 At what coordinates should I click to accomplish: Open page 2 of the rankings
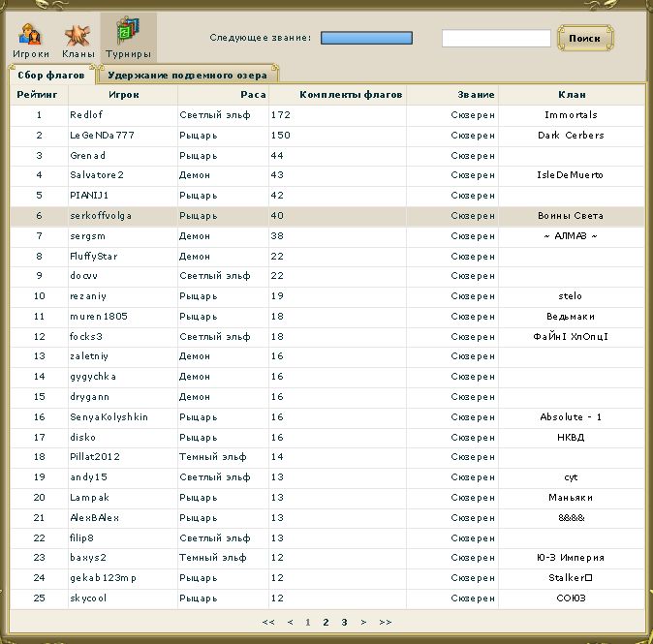tap(326, 622)
